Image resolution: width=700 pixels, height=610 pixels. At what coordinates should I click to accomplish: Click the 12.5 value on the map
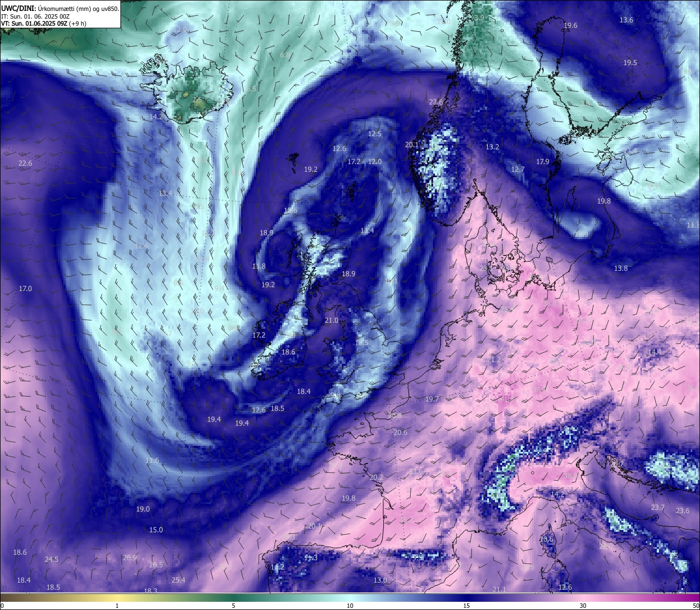[x=375, y=134]
